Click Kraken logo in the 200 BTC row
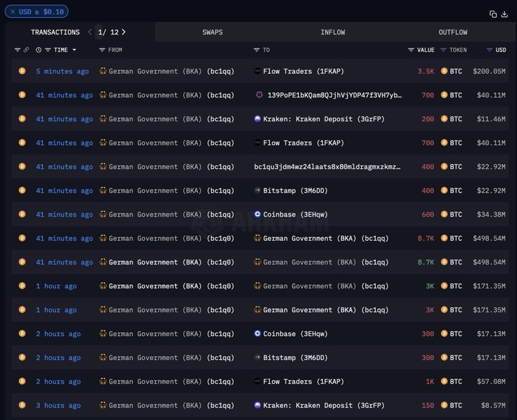517x420 pixels. tap(258, 118)
